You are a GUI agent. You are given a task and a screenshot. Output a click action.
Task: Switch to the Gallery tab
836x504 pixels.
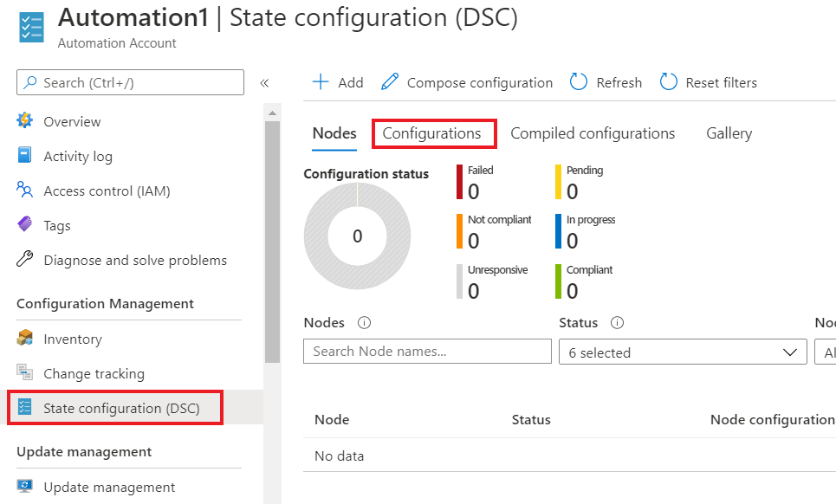(x=729, y=133)
